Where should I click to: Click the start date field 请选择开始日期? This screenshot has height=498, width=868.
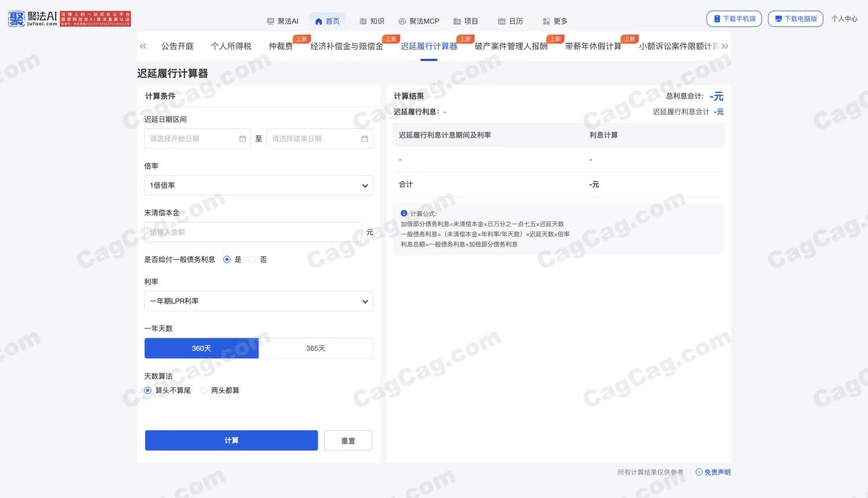tap(197, 139)
